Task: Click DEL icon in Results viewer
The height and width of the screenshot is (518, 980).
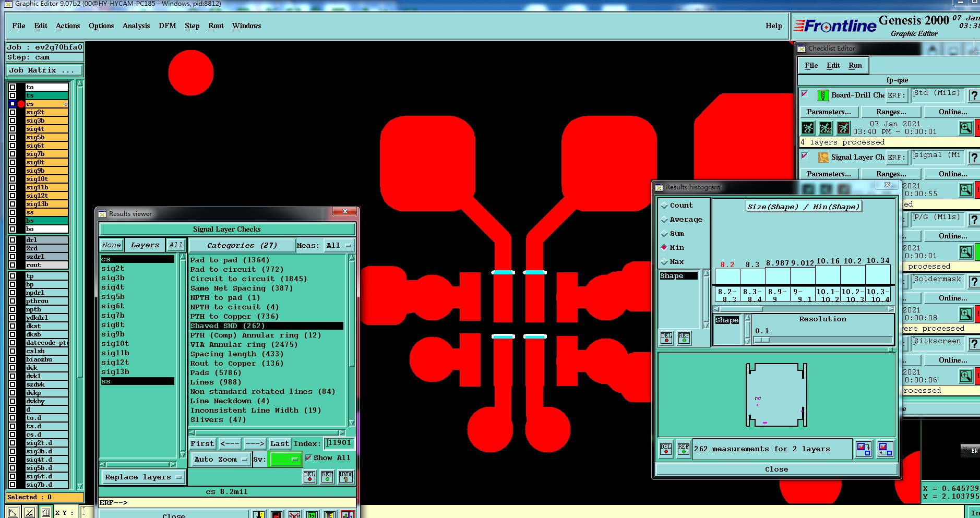Action: click(309, 476)
